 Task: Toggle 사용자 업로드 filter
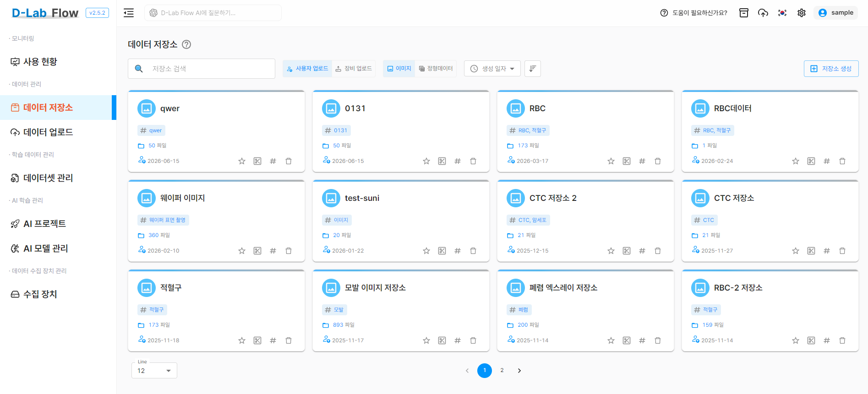[307, 69]
